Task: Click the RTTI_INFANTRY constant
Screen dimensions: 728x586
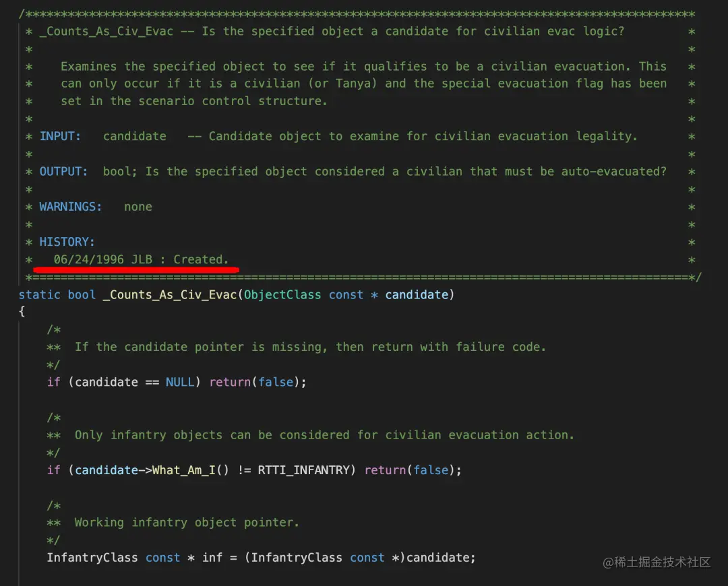Action: (x=303, y=470)
